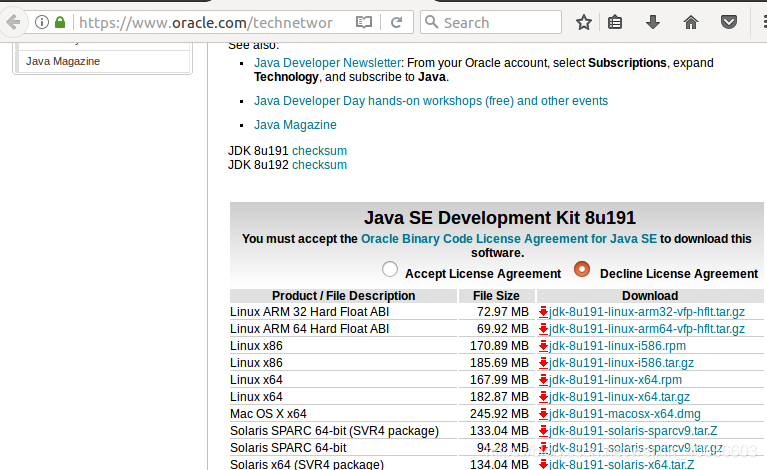Go to the home page icon
Screen dimensions: 767x470
click(691, 22)
